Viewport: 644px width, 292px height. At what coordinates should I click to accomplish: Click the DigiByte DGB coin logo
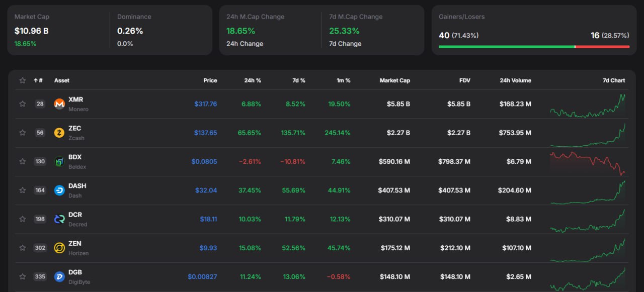point(59,276)
